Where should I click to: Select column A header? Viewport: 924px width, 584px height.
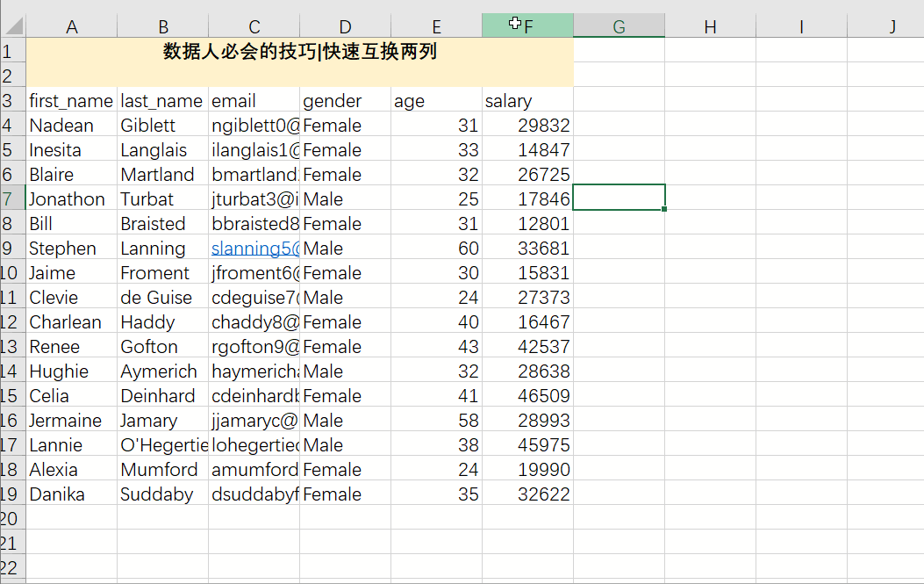[71, 26]
